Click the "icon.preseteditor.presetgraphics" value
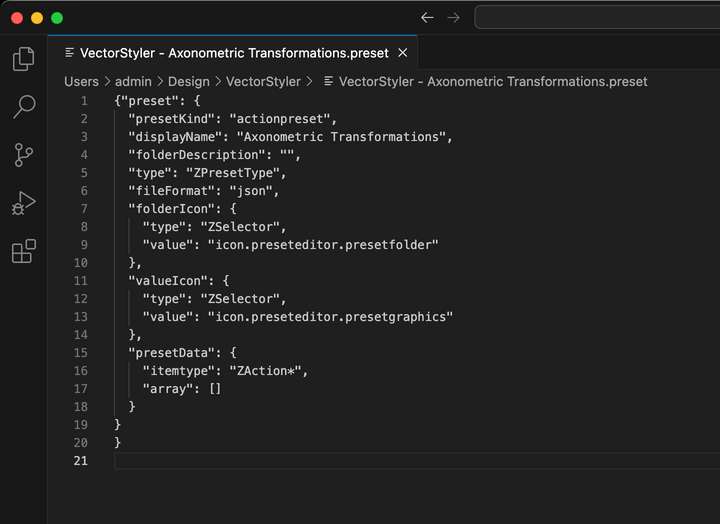This screenshot has width=720, height=524. pyautogui.click(x=330, y=317)
